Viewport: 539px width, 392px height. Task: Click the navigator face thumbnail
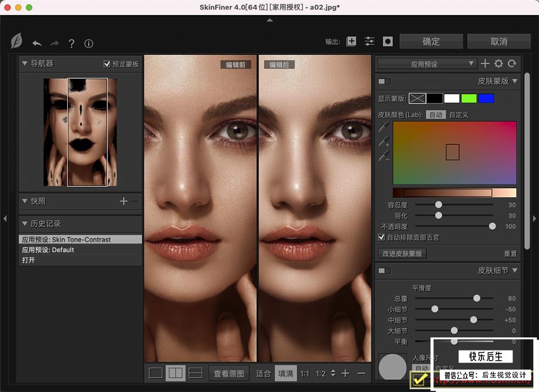[80, 132]
